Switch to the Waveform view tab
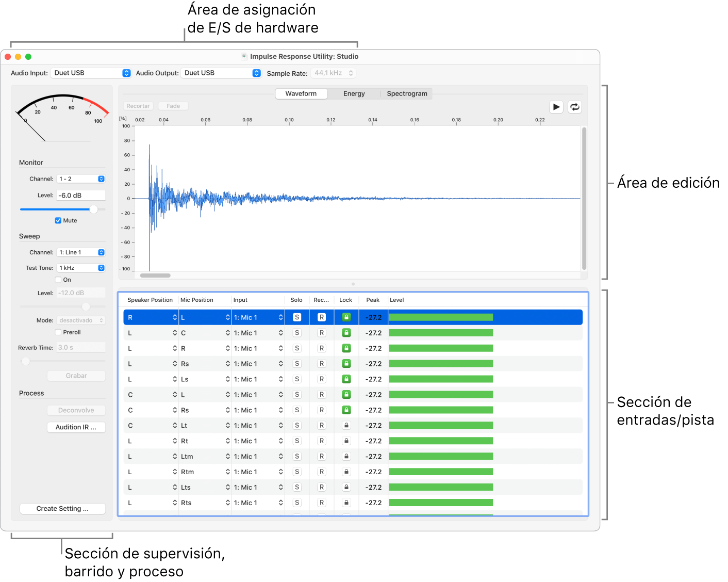Viewport: 728px width, 582px height. (x=301, y=93)
